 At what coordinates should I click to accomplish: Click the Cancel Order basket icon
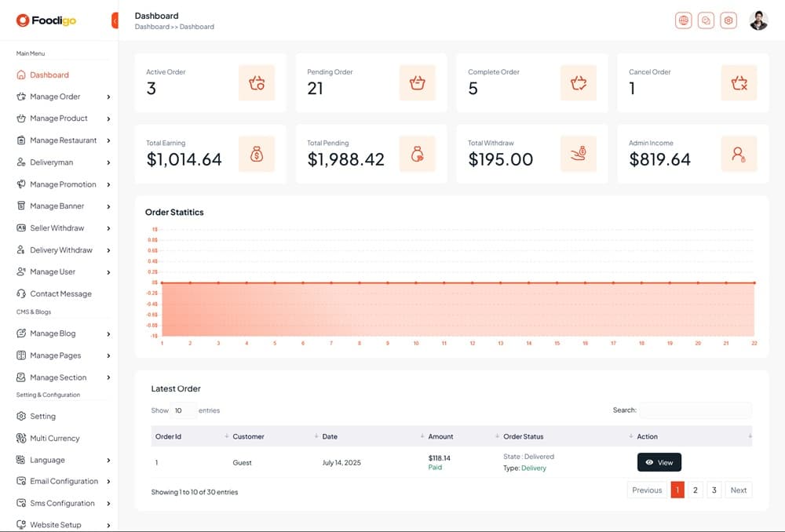[739, 82]
